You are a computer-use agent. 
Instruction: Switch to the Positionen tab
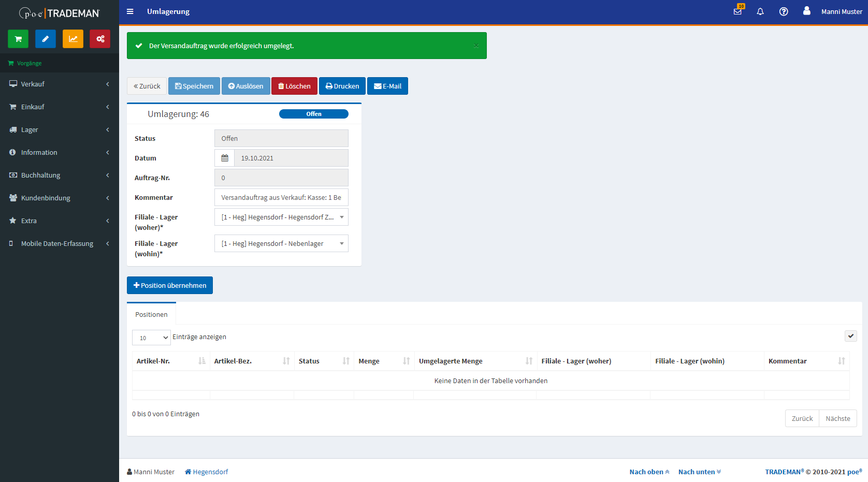click(151, 314)
